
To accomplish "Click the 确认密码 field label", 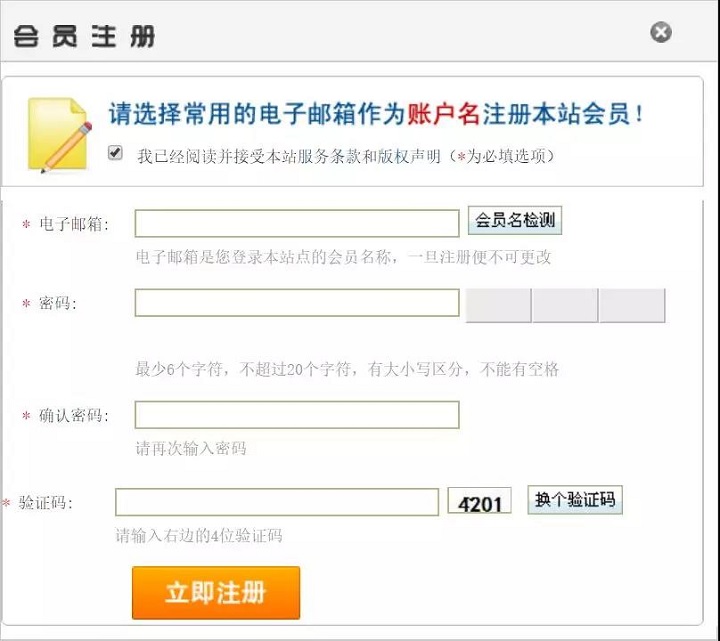I will pos(74,416).
